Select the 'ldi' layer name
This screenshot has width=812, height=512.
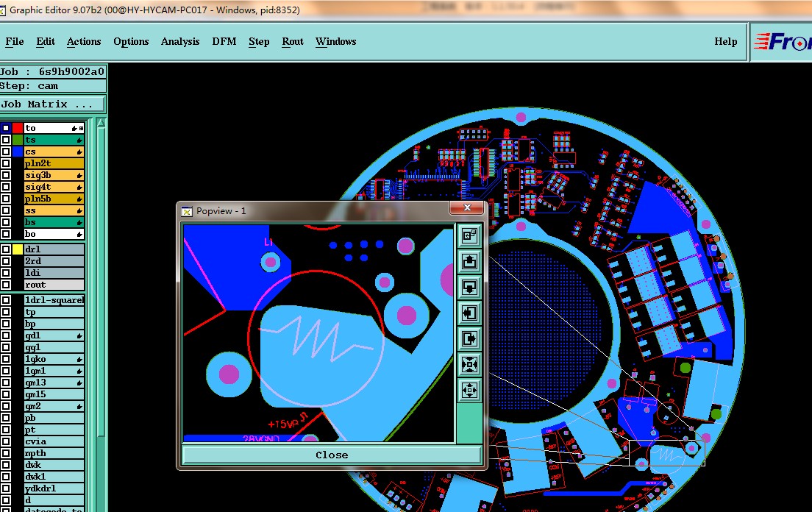point(54,273)
